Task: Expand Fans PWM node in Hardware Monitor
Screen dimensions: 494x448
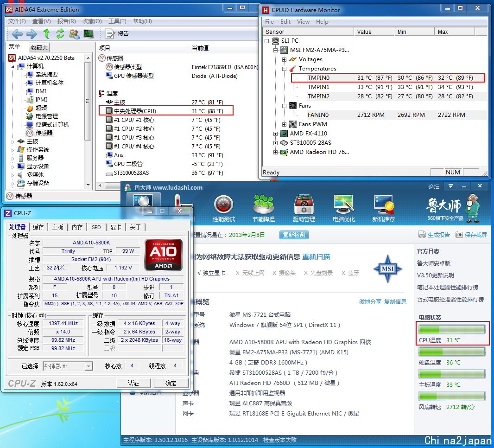Action: [x=284, y=124]
